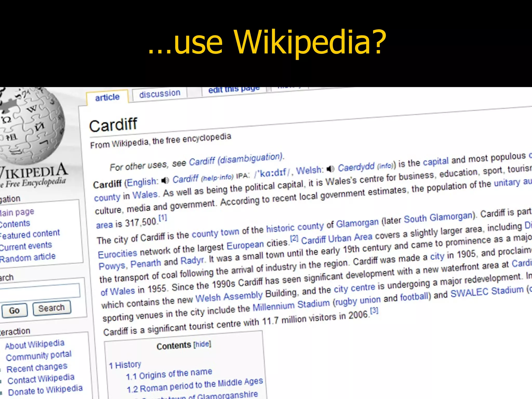
Task: Open footnote reference [1]
Action: (x=163, y=218)
